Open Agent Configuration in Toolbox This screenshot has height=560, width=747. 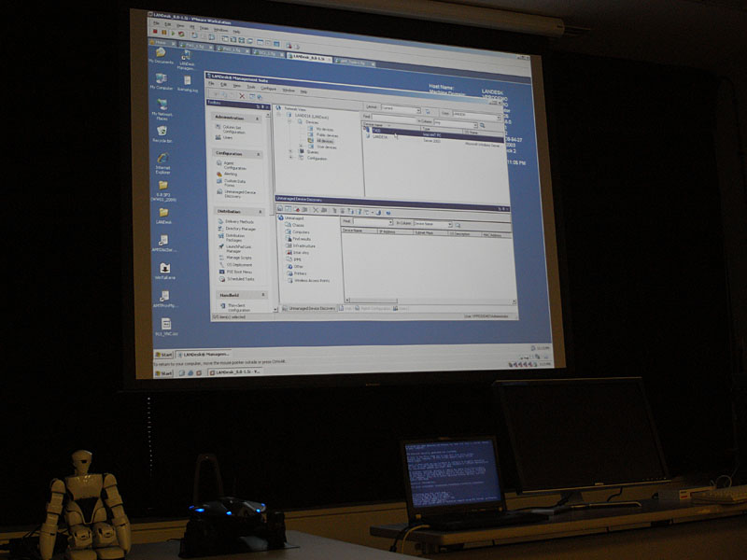tap(232, 165)
